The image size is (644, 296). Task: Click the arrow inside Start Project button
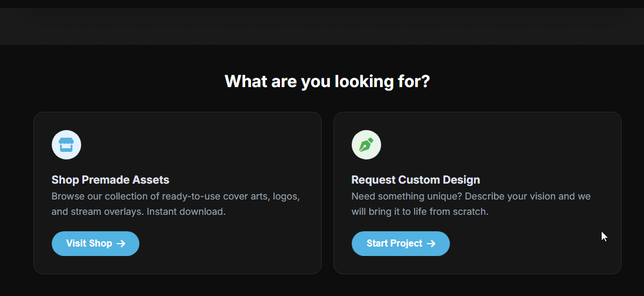(431, 244)
